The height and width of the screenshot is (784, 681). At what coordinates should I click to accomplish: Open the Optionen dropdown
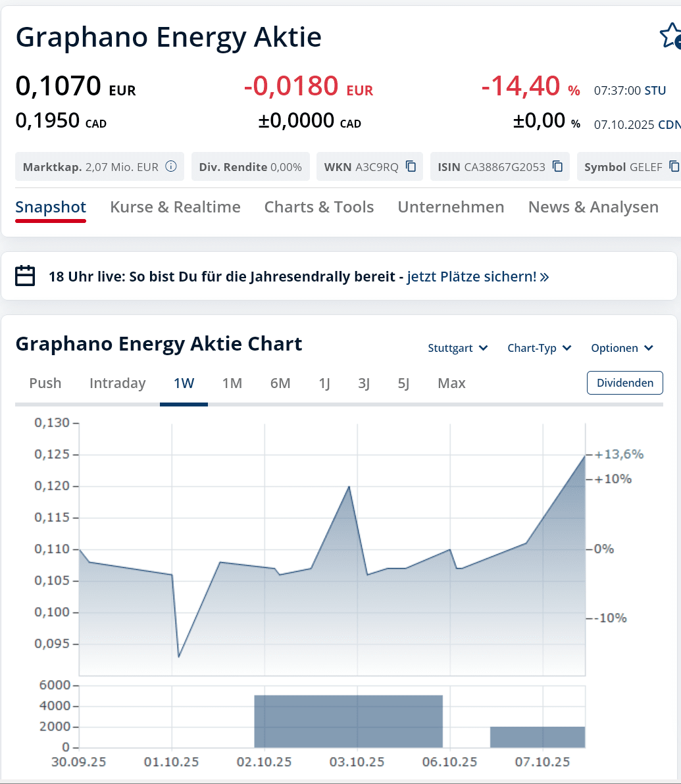click(x=621, y=348)
